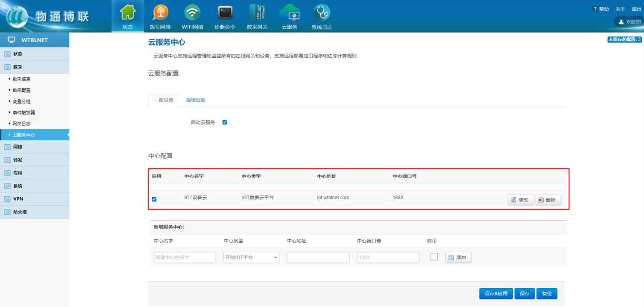
Task: Open the 数采网关 gateway icon
Action: [257, 13]
